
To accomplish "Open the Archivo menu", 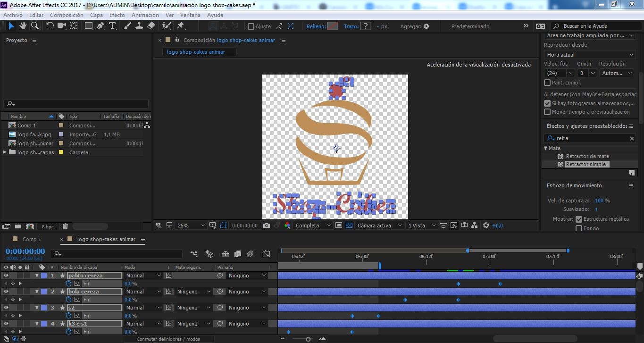I will click(13, 15).
